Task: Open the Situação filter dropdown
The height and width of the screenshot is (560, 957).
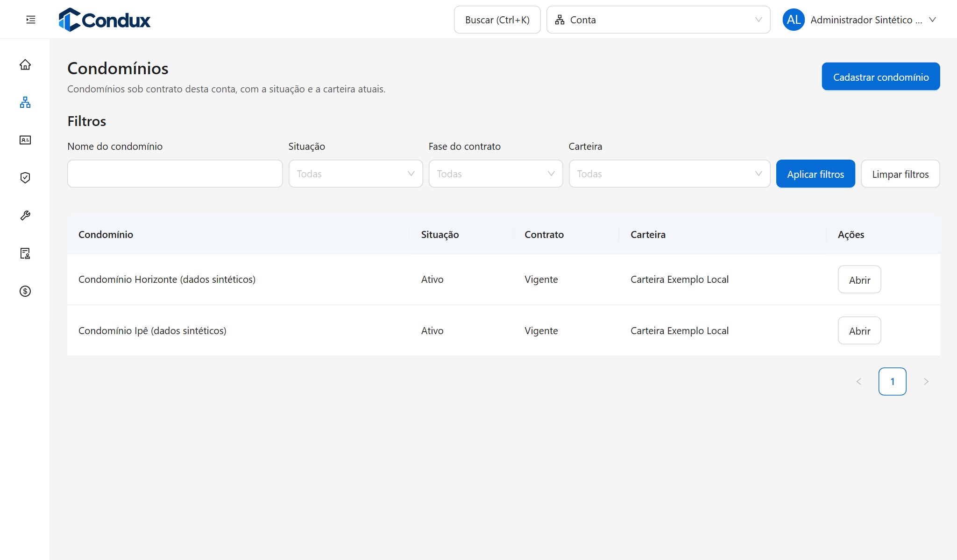Action: pyautogui.click(x=355, y=174)
